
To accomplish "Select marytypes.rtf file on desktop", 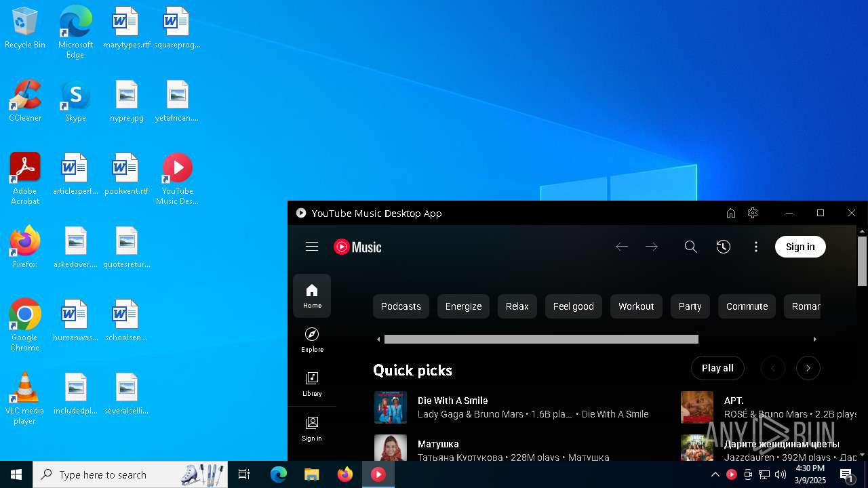I will (x=126, y=29).
